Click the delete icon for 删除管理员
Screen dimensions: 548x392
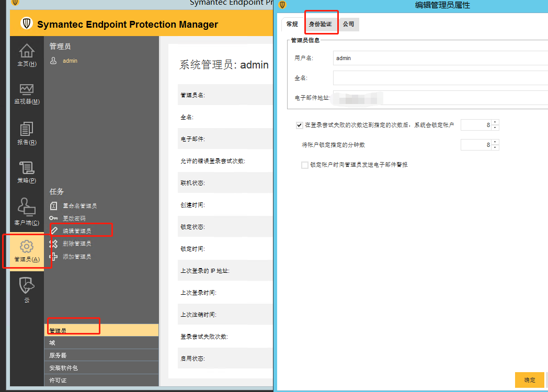click(53, 244)
